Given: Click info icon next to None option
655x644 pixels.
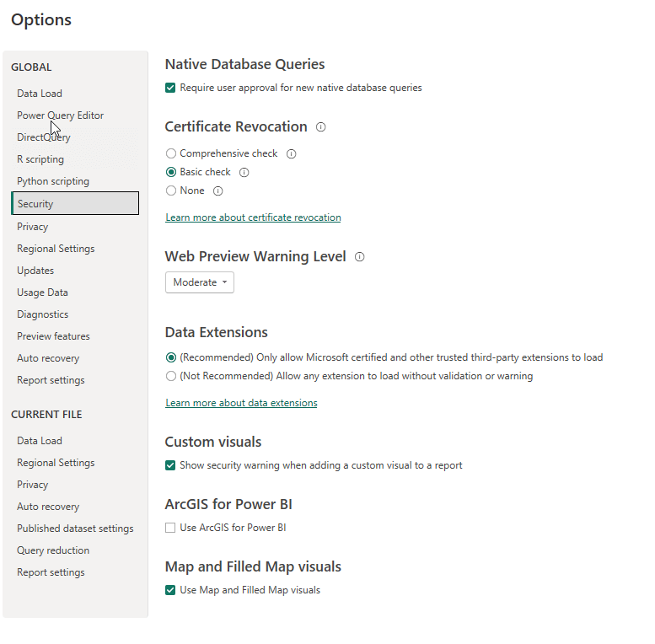Looking at the screenshot, I should (217, 191).
